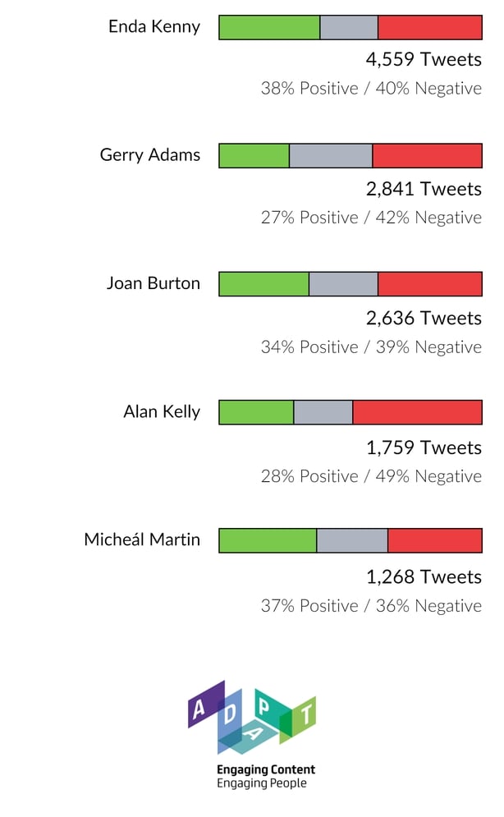Click Joan Burton's green positive bar segment
The width and height of the screenshot is (504, 817).
(x=263, y=284)
